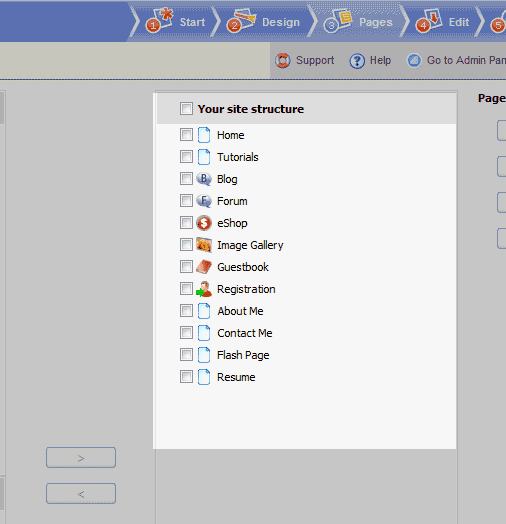Viewport: 506px width, 524px height.
Task: Go to Admin Panel link
Action: [x=466, y=60]
